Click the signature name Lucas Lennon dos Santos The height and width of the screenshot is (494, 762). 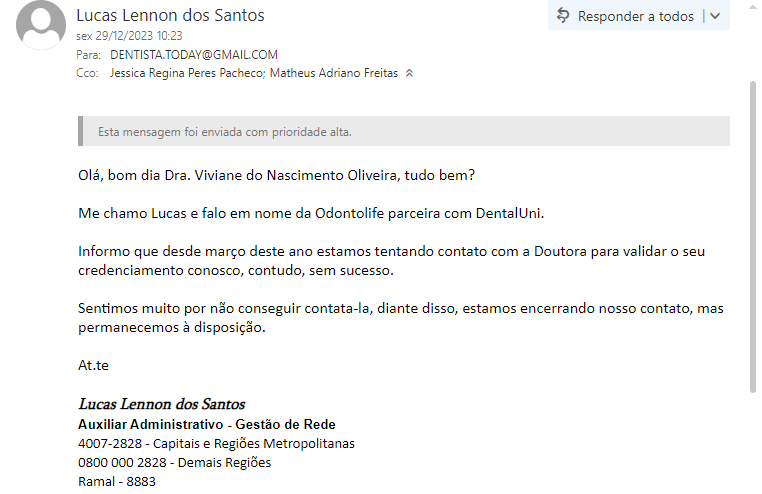tap(162, 404)
